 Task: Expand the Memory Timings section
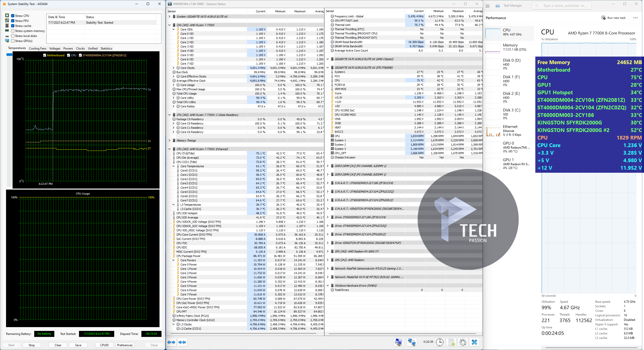pos(170,141)
